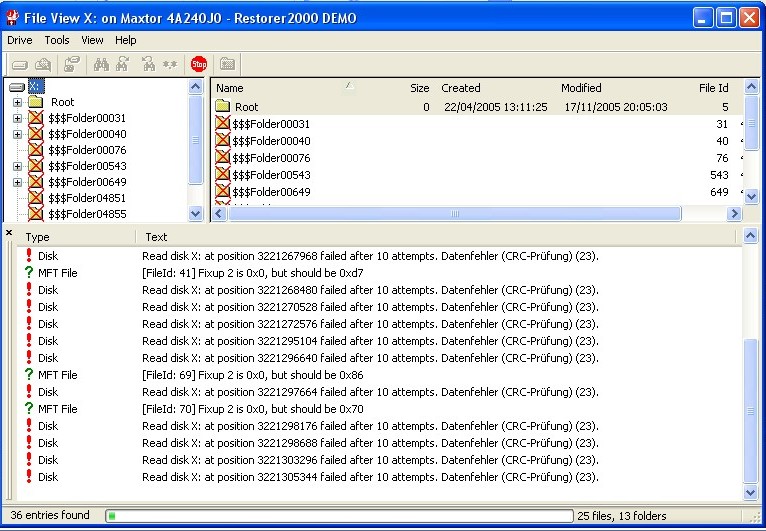Image resolution: width=766 pixels, height=531 pixels.
Task: Select the log entry for position 3221295104
Action: pyautogui.click(x=380, y=341)
